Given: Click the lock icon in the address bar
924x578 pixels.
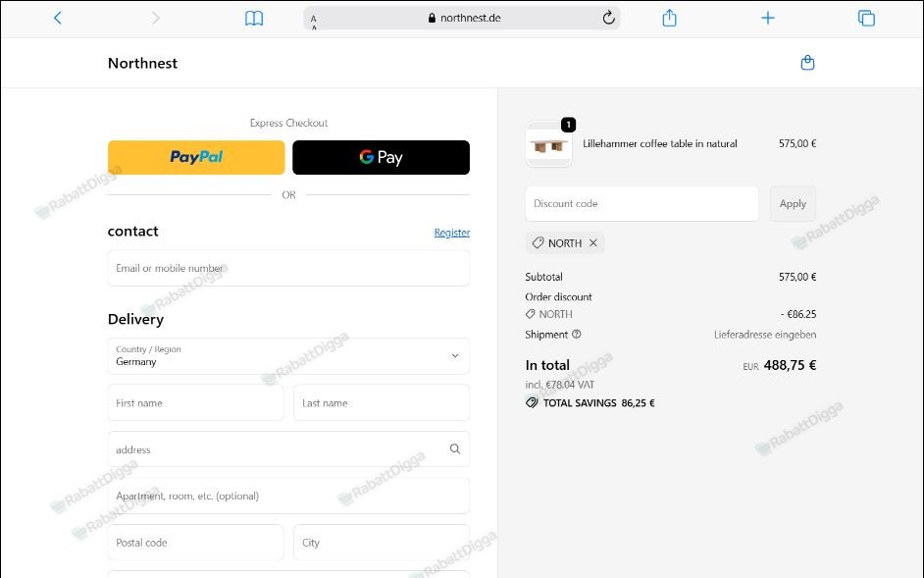Looking at the screenshot, I should (x=432, y=18).
